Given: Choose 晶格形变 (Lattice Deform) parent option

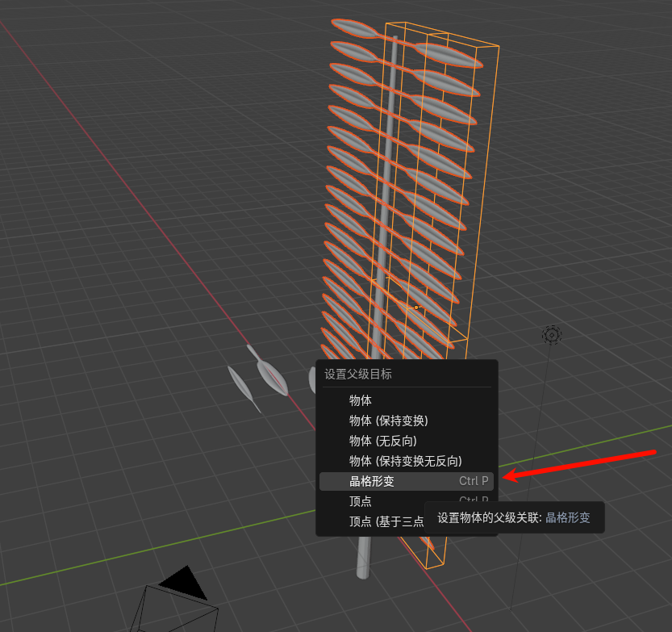Looking at the screenshot, I should tap(372, 481).
